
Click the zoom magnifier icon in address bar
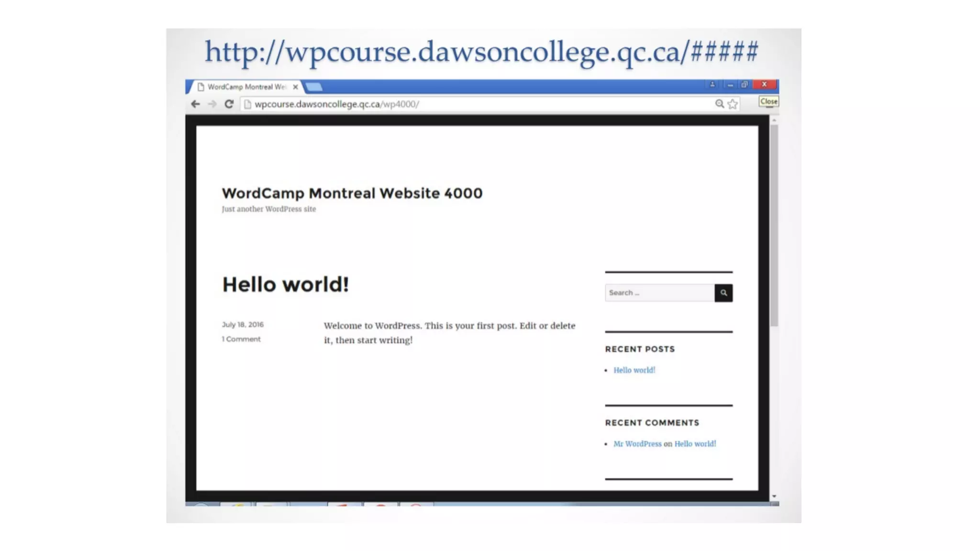click(x=719, y=104)
